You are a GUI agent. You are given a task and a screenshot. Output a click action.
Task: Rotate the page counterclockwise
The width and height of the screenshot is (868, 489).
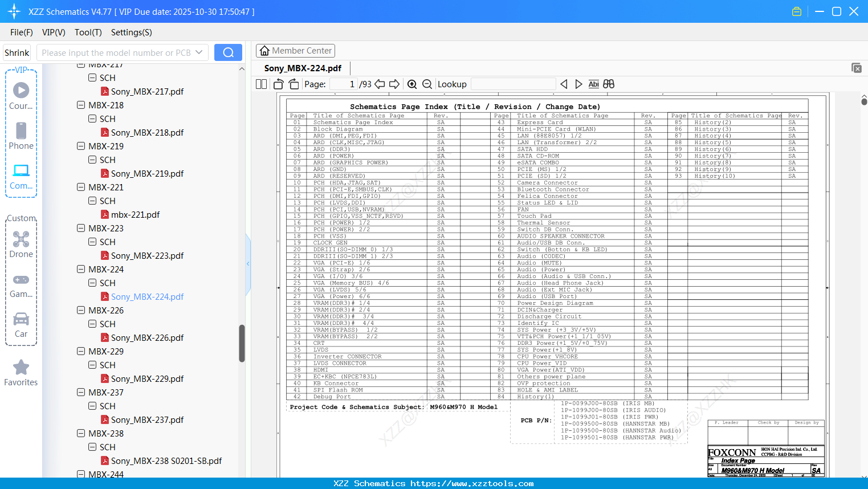(279, 84)
